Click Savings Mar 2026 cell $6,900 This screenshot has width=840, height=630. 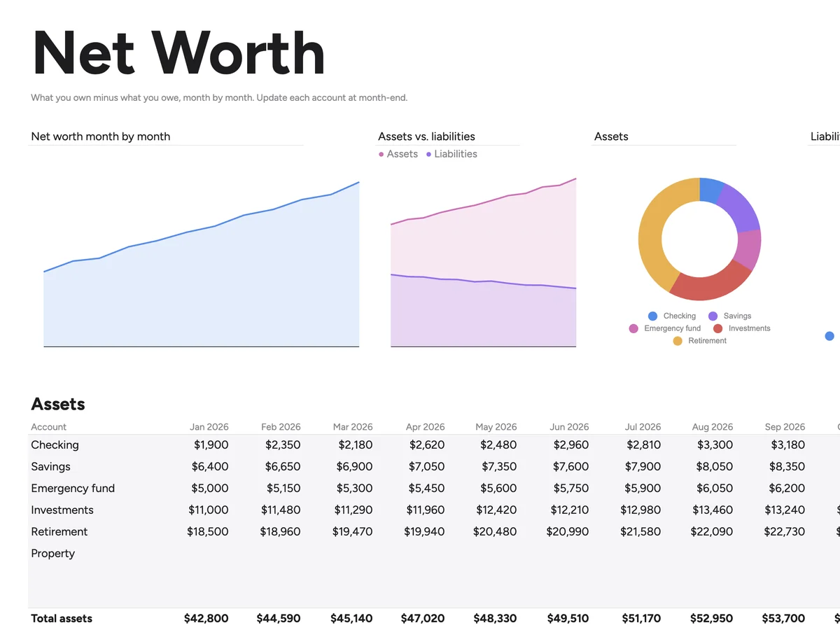[354, 467]
